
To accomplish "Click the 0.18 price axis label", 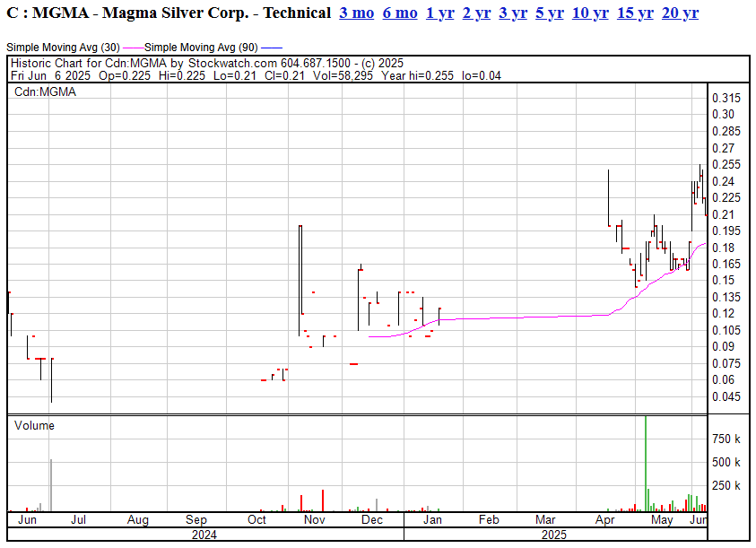I will 723,248.
